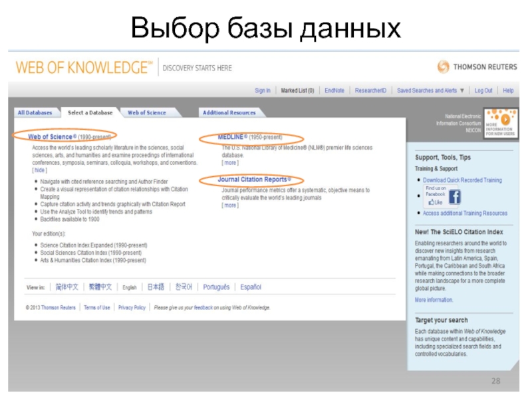
Task: Click the Target your search heading
Action: tap(441, 321)
